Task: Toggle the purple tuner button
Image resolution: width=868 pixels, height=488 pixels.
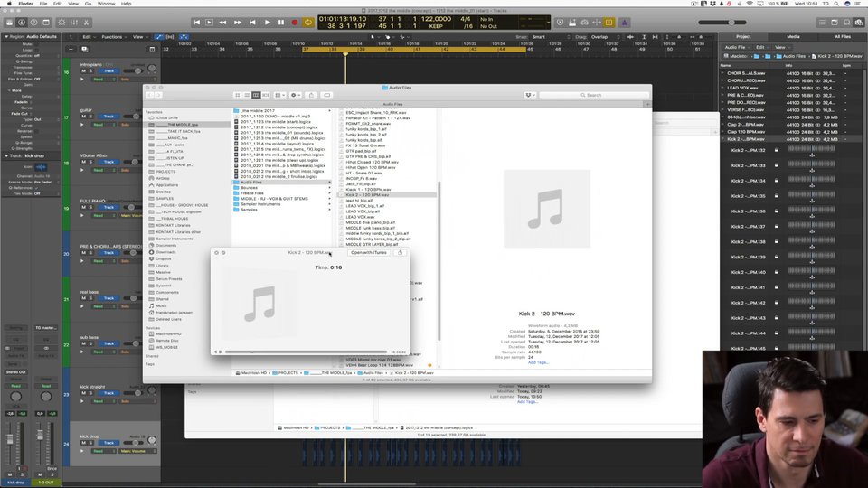Action: pyautogui.click(x=625, y=23)
